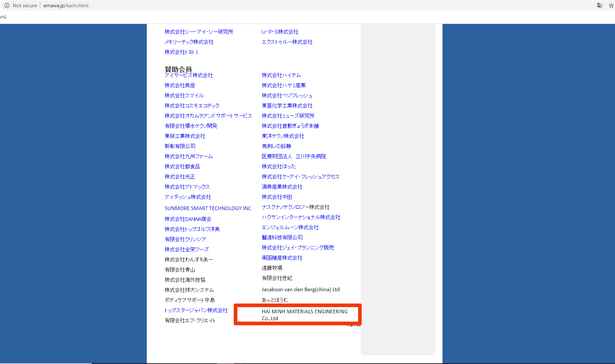Open the 株式会社ハイテム link
The width and height of the screenshot is (615, 364).
tap(281, 75)
